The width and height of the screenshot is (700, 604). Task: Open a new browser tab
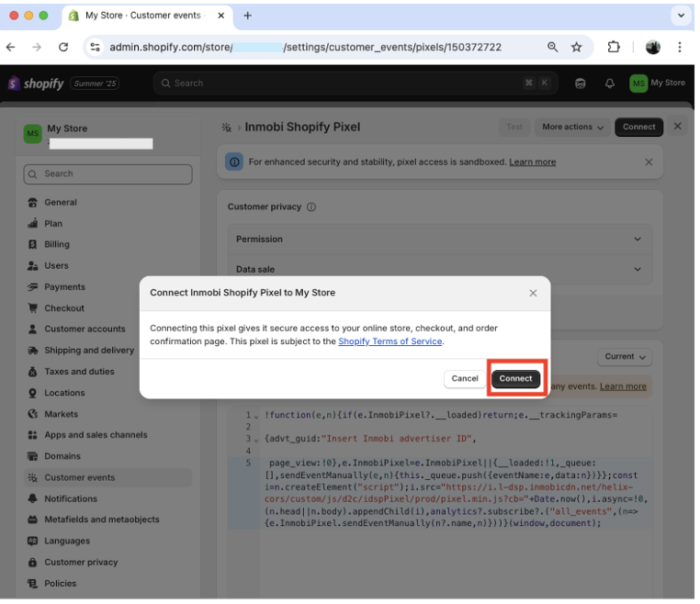pos(247,16)
